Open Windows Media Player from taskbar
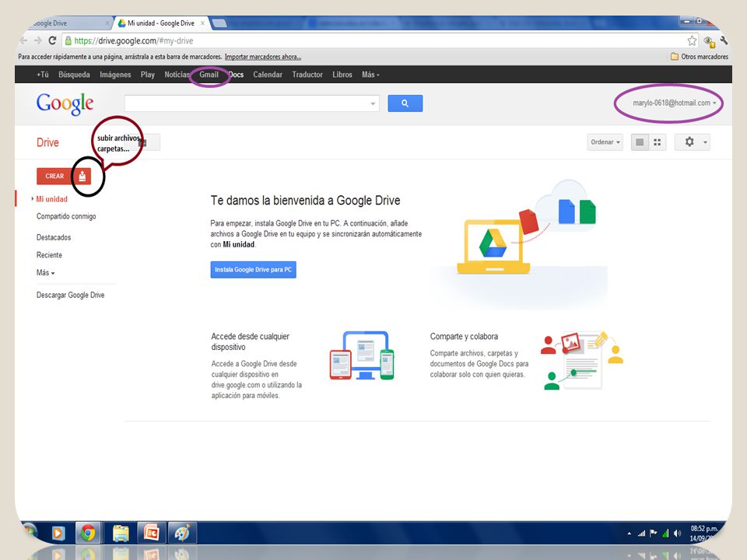747x560 pixels. 58,533
